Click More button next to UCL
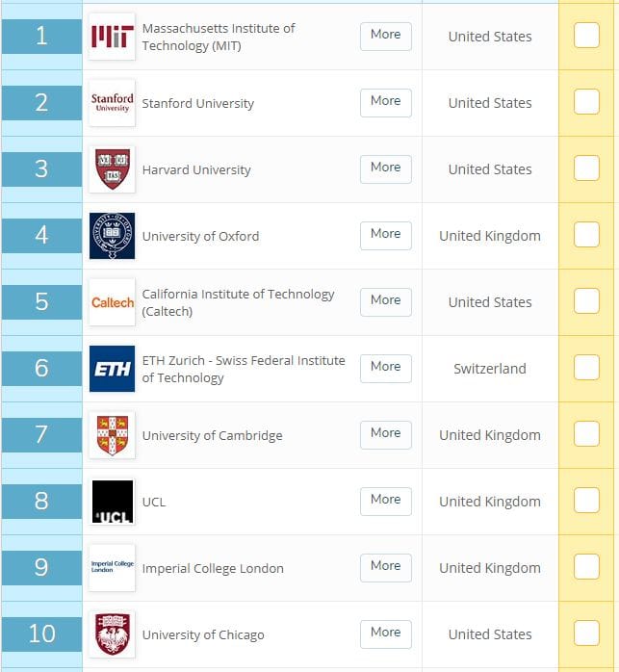The height and width of the screenshot is (672, 619). 386,502
